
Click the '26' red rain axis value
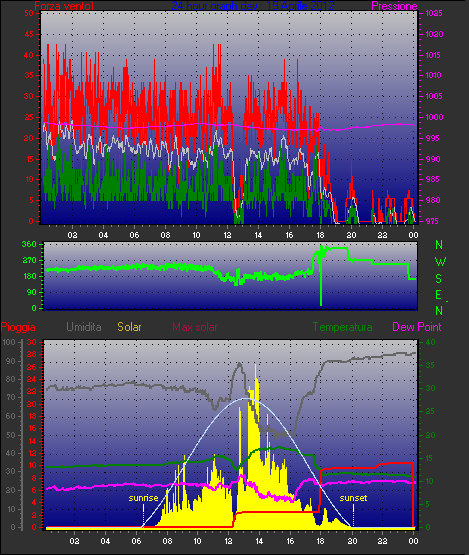[32, 367]
